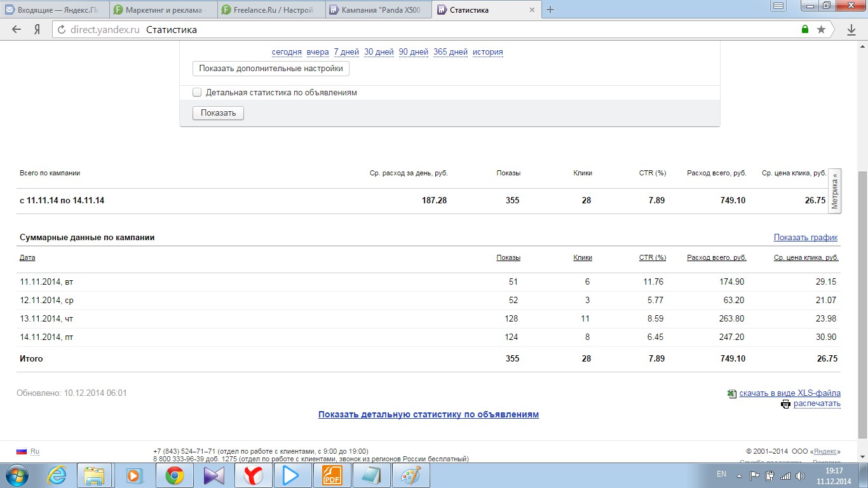
Task: Click the printer icon
Action: pos(786,404)
